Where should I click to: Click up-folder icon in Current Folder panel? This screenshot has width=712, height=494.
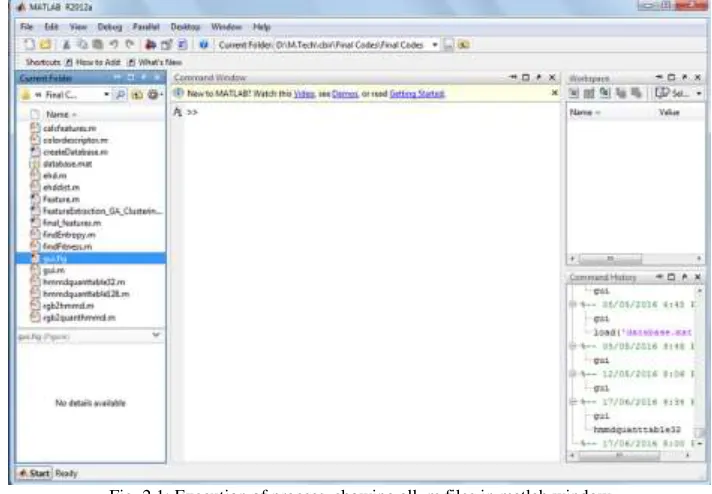[137, 94]
